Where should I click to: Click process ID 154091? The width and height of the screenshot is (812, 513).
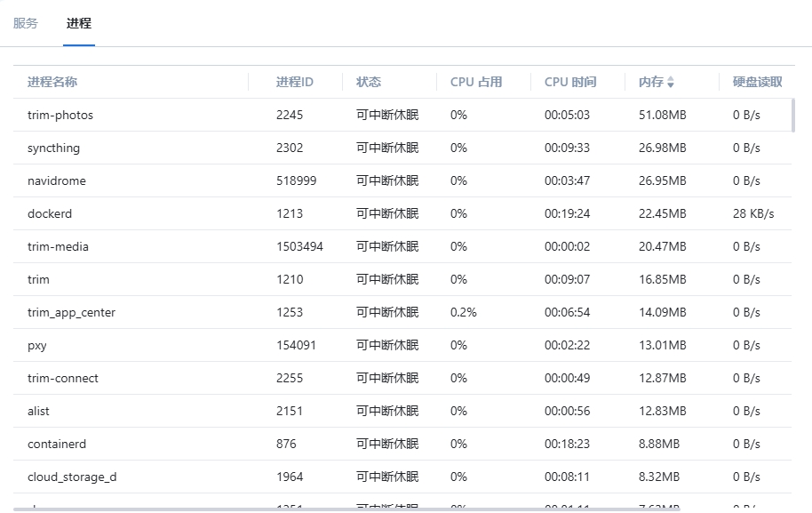tap(296, 345)
